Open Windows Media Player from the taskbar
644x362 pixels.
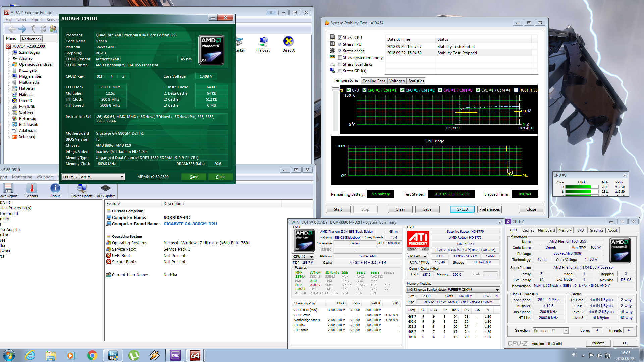70,355
